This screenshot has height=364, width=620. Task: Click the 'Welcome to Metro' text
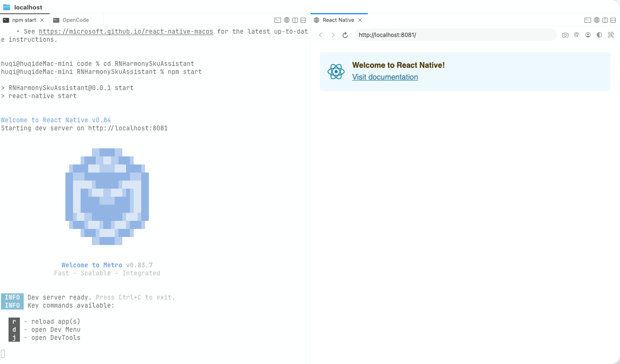[x=92, y=265]
